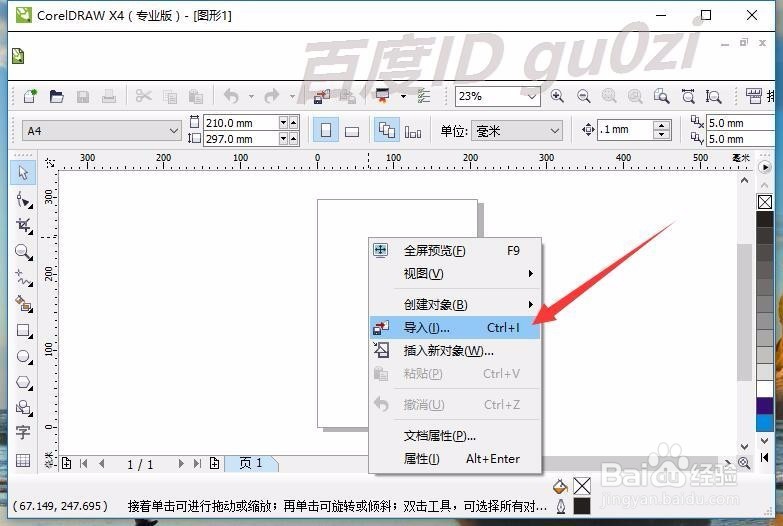Pick the No Color X swatch
The image size is (783, 526).
coord(765,202)
